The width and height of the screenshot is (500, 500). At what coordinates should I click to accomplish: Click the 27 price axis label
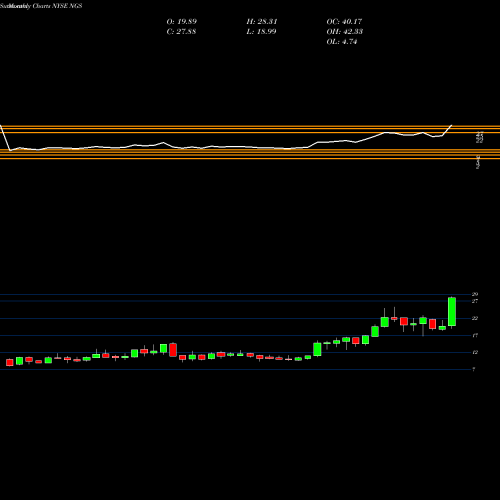click(475, 301)
